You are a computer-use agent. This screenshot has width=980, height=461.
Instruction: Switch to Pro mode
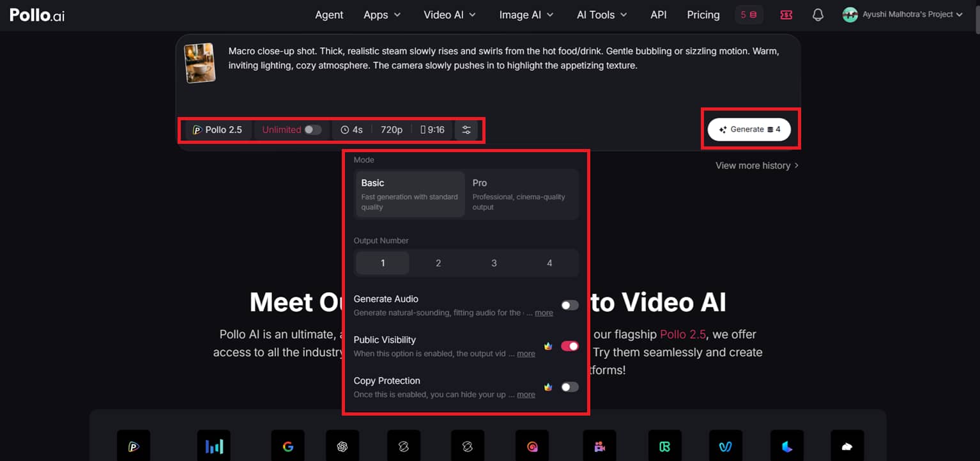523,194
